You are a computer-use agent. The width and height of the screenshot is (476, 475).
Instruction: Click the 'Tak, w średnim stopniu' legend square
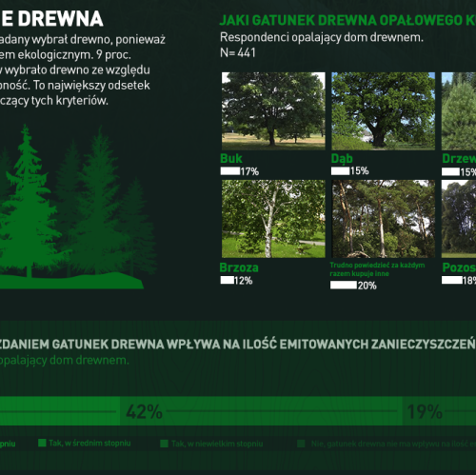pos(42,443)
